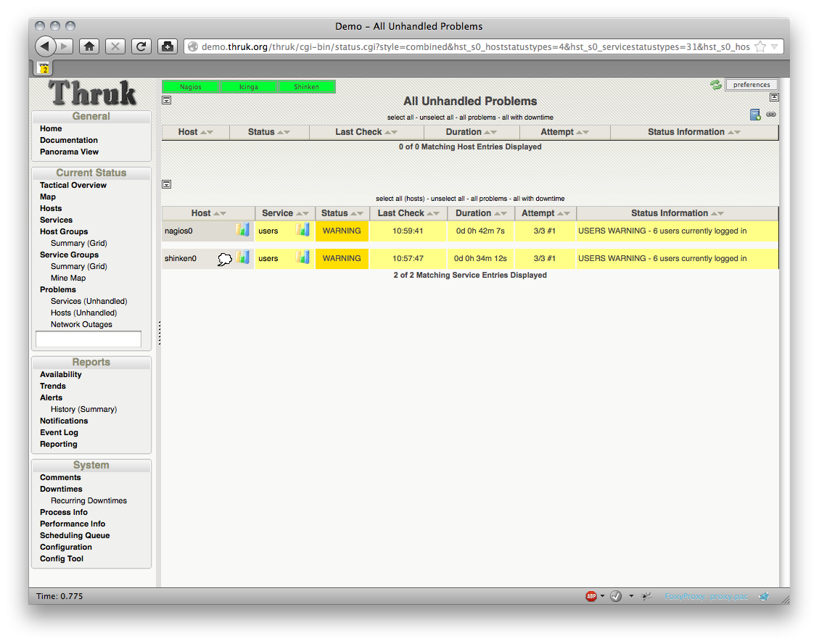Click the green refresh icon beside preferences
The image size is (819, 644).
click(x=716, y=85)
